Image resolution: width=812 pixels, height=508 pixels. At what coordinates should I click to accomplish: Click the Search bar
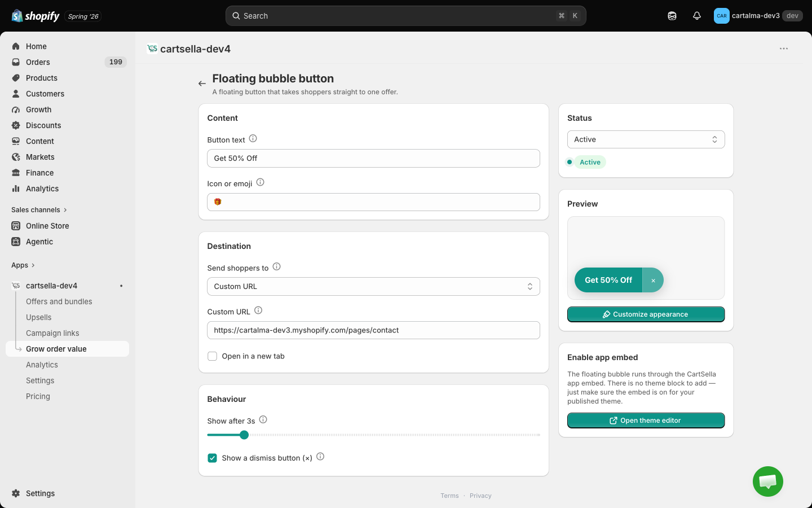coord(406,16)
